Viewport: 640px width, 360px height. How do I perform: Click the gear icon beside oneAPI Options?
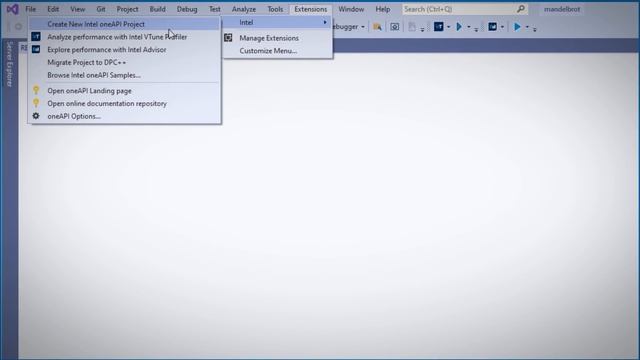(x=36, y=116)
